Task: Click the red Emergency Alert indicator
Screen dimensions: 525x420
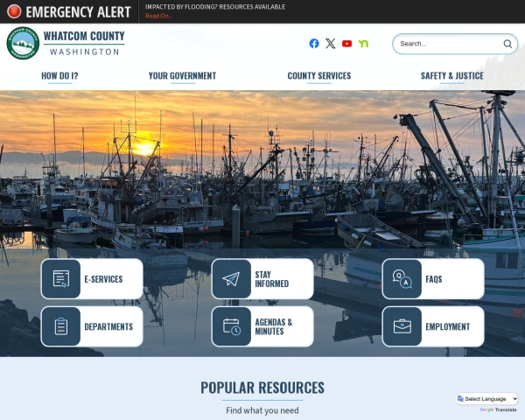Action: [14, 11]
